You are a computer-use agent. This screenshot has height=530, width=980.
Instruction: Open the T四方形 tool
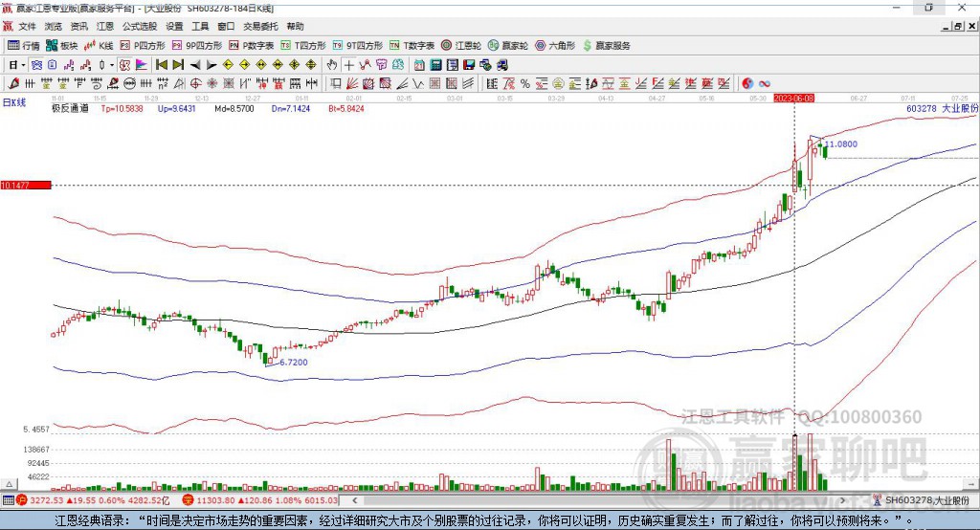[303, 46]
